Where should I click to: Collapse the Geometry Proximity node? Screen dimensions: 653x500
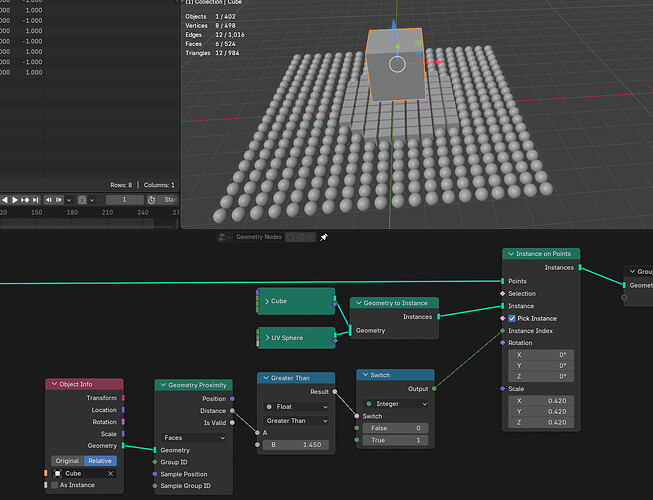tap(163, 385)
